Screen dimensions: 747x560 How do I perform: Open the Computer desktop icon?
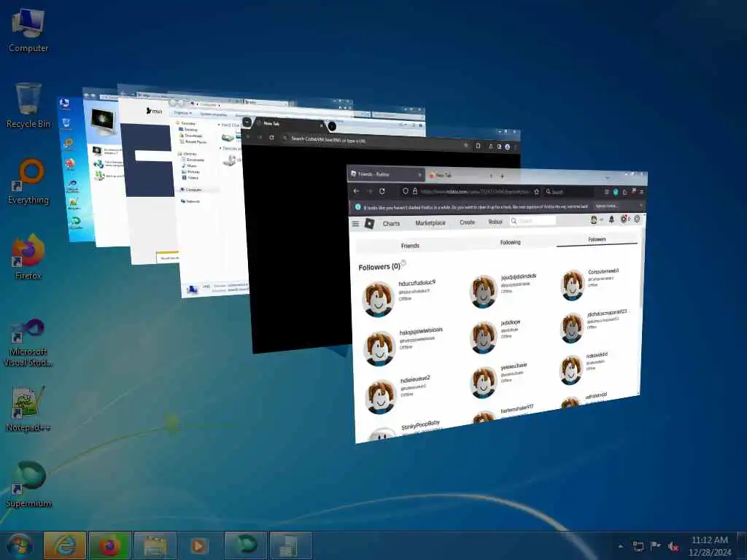[x=28, y=31]
